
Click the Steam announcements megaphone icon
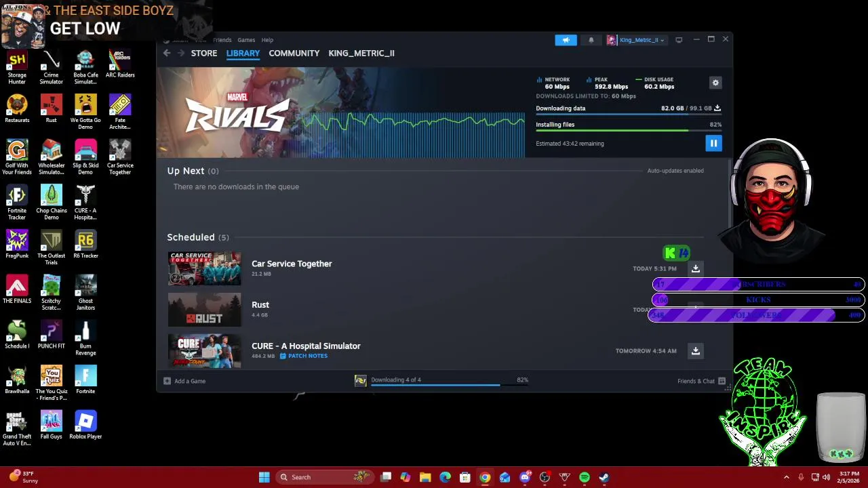click(566, 40)
